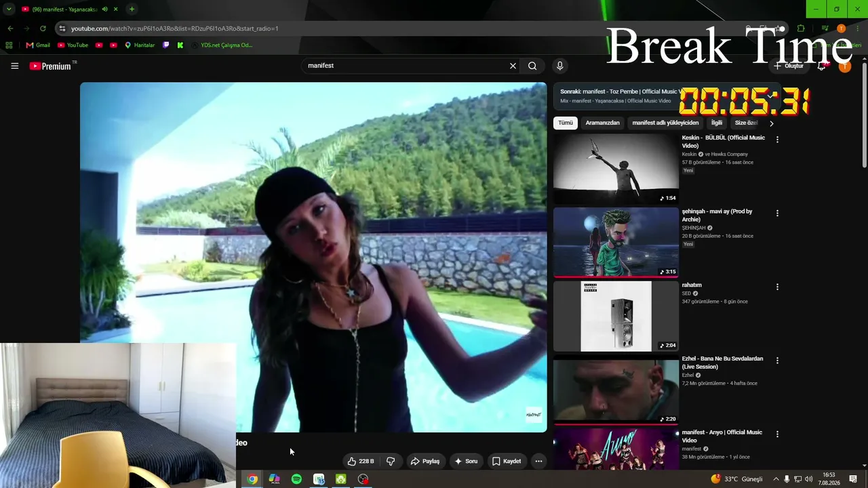Open Spotify from the taskbar

(x=296, y=479)
